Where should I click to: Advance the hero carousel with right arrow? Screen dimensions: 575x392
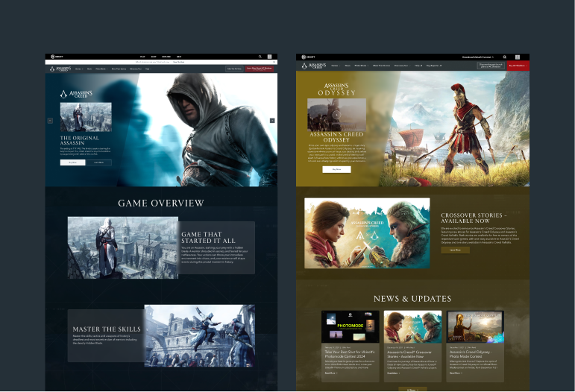(272, 120)
